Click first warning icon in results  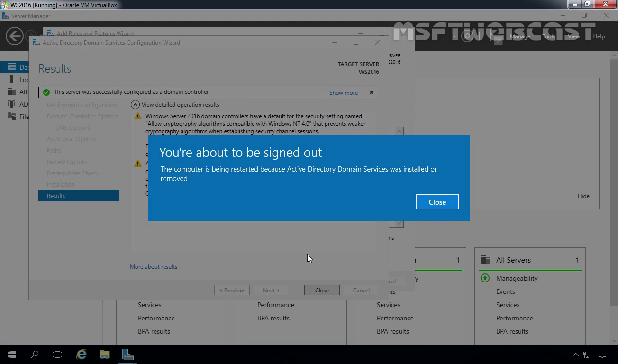[138, 116]
